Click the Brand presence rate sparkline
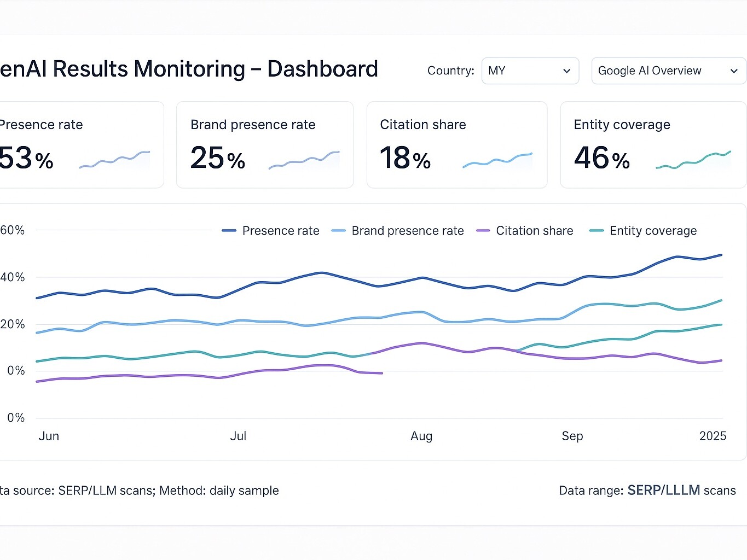The width and height of the screenshot is (747, 560). tap(304, 160)
